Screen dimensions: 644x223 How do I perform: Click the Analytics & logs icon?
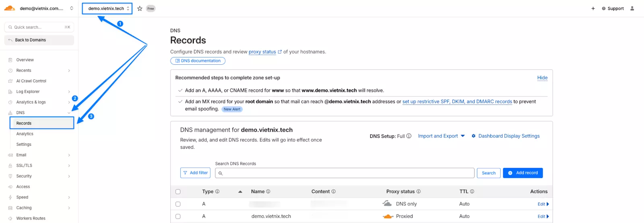click(10, 102)
